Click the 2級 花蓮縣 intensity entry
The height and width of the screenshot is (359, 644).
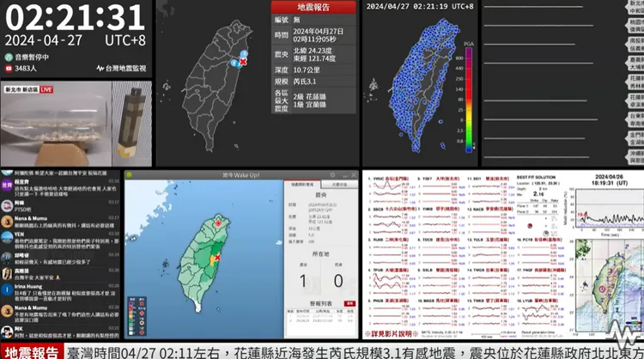tap(309, 97)
